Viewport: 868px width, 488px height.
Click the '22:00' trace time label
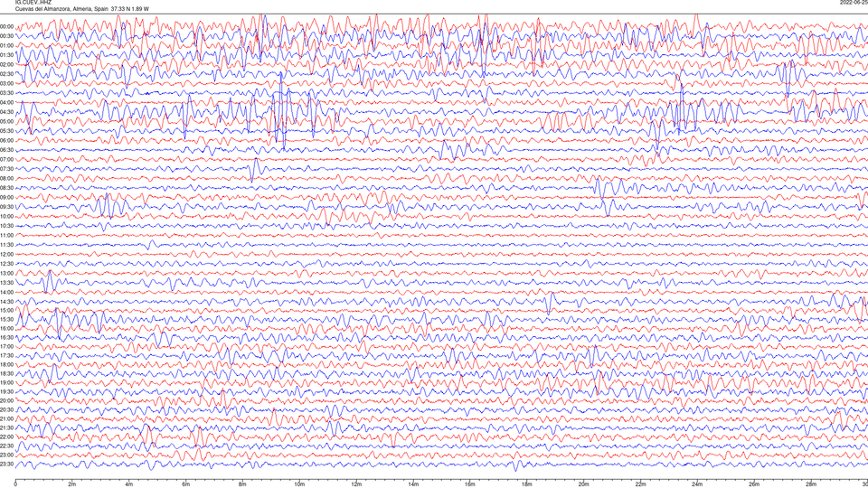point(6,437)
